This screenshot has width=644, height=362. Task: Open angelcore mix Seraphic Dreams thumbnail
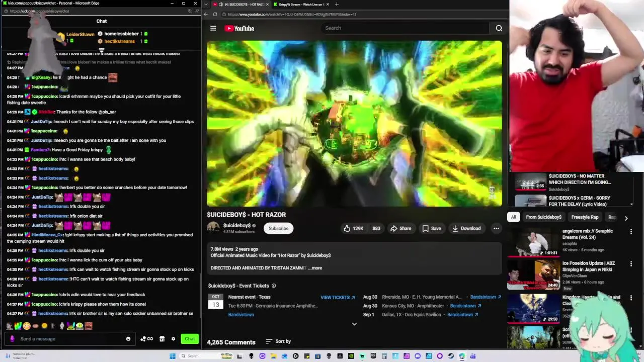coord(533,242)
